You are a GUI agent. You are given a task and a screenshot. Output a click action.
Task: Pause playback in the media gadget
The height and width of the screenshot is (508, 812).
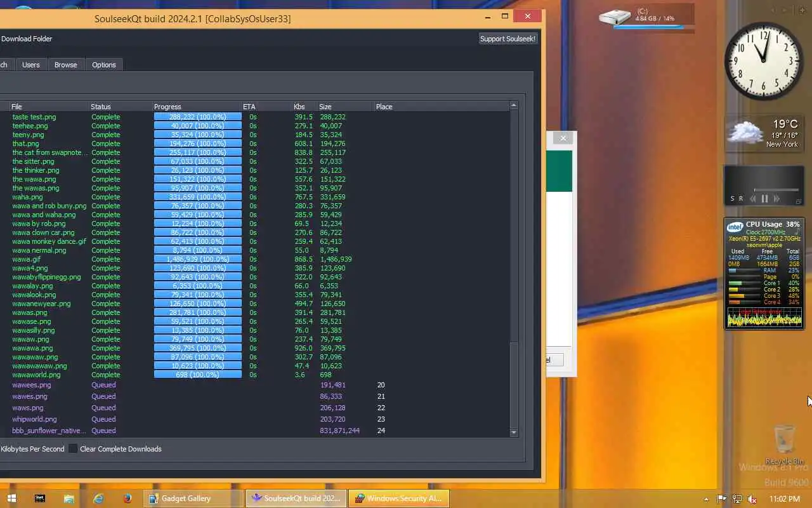(764, 199)
